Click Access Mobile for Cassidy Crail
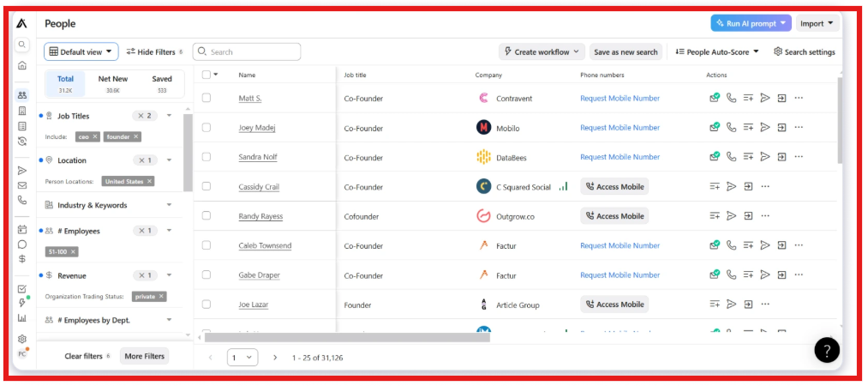This screenshot has height=386, width=868. coord(614,186)
